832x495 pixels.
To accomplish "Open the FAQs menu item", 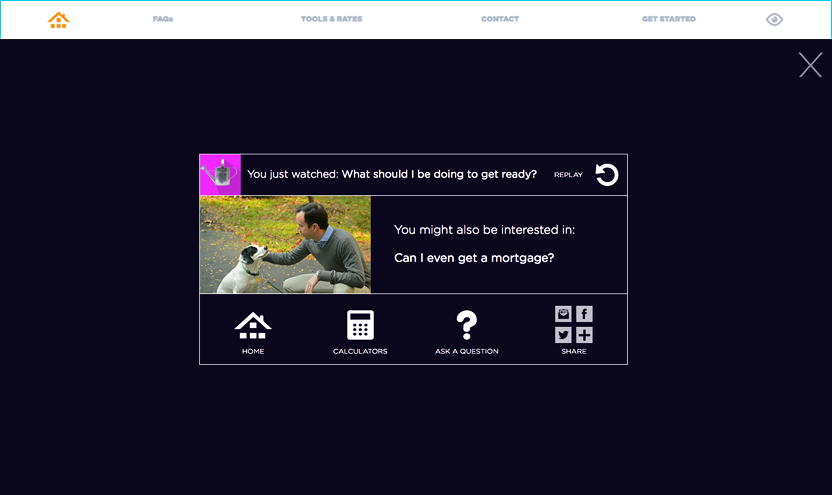I will [163, 19].
